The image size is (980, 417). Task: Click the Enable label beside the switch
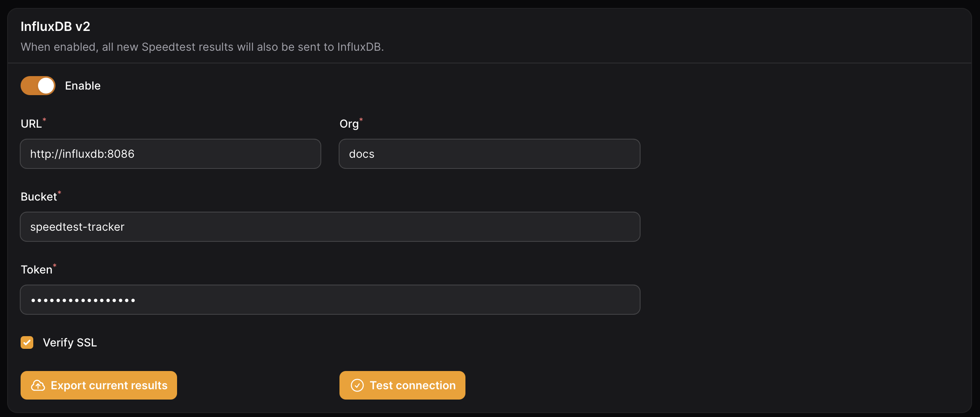[x=82, y=86]
